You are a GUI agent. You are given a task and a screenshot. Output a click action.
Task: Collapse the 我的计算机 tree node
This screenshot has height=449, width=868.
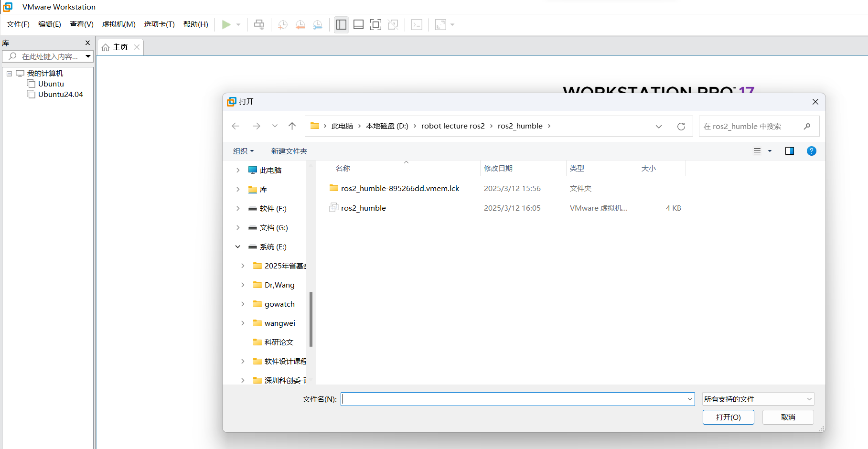pyautogui.click(x=9, y=74)
